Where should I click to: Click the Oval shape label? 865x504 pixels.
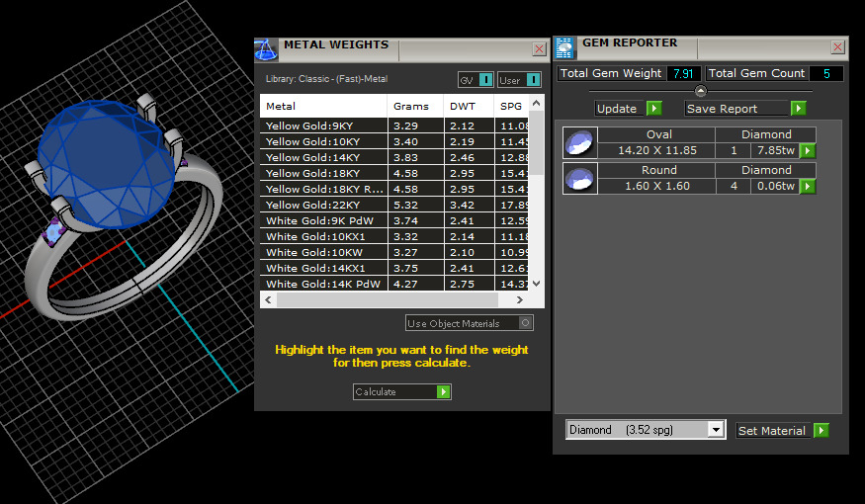(x=658, y=134)
